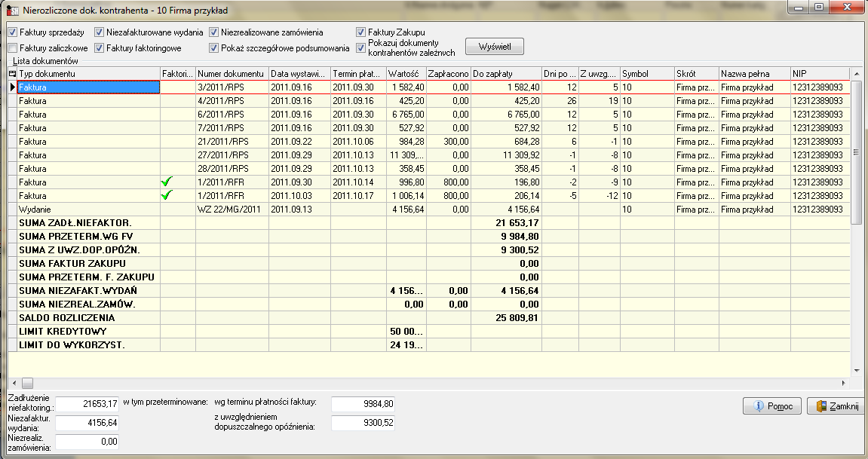Sort by the Zapłacono column header
This screenshot has height=459, width=868.
click(449, 74)
